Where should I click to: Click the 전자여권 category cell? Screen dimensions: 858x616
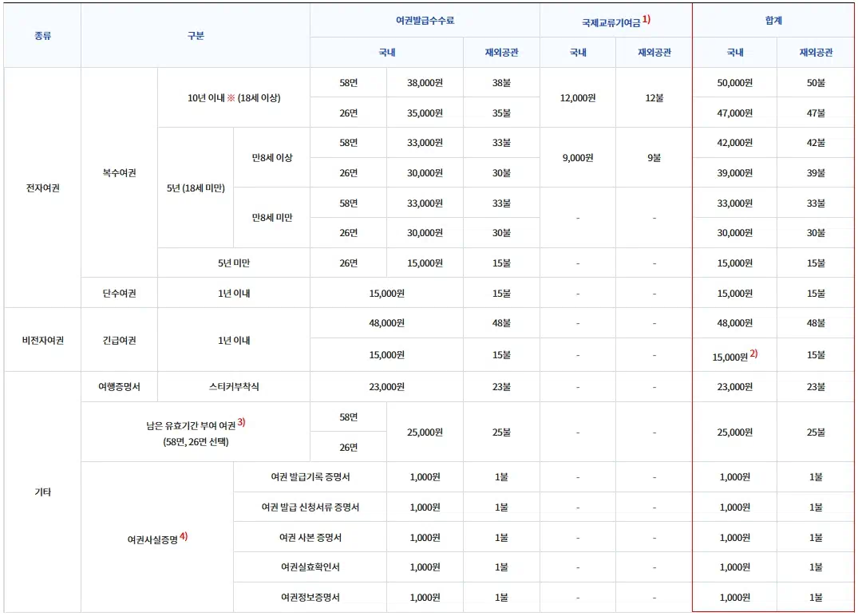[42, 188]
